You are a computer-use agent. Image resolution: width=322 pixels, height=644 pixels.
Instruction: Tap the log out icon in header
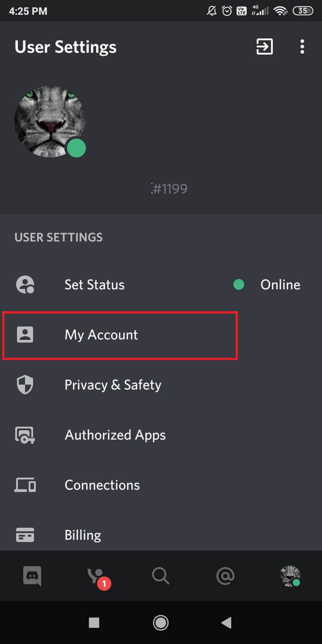pos(264,47)
